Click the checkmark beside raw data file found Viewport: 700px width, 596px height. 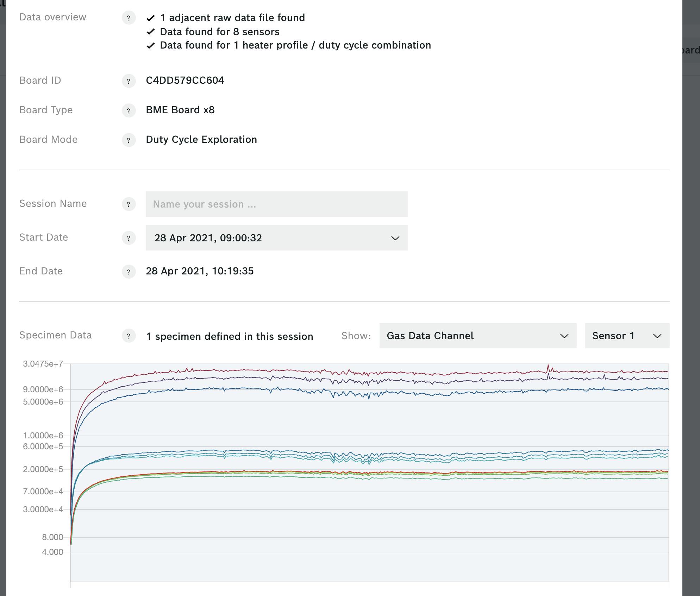point(151,18)
